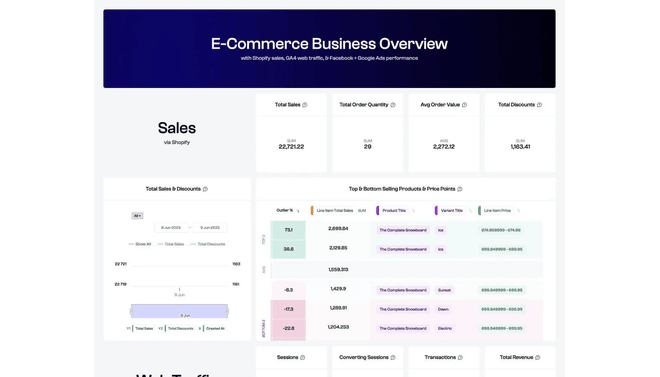
Task: Click the Y2 Total Discounts axis chip
Action: coord(180,329)
